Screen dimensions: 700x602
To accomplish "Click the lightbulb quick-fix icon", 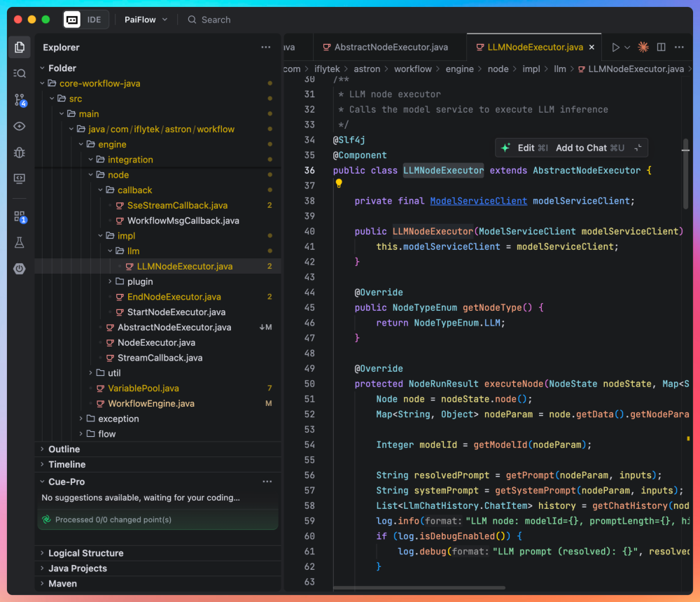I will click(x=339, y=183).
